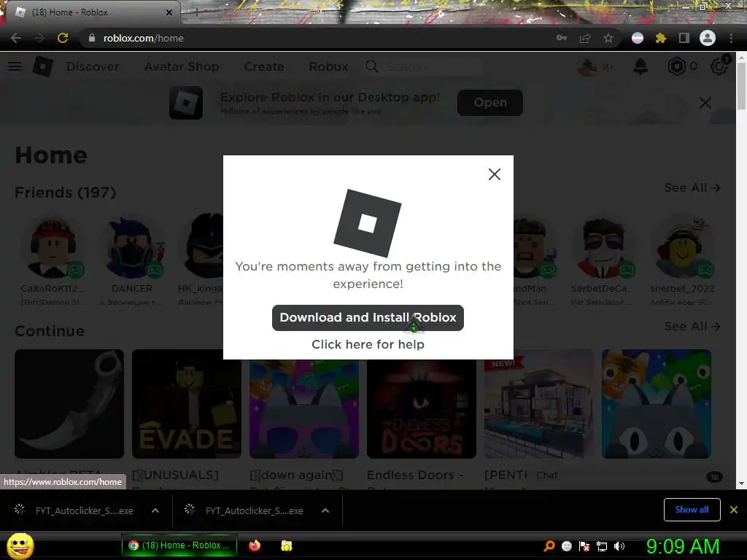Switch to Chrome Home - Roblox taskbar item
Viewport: 747px width, 560px height.
(x=179, y=545)
